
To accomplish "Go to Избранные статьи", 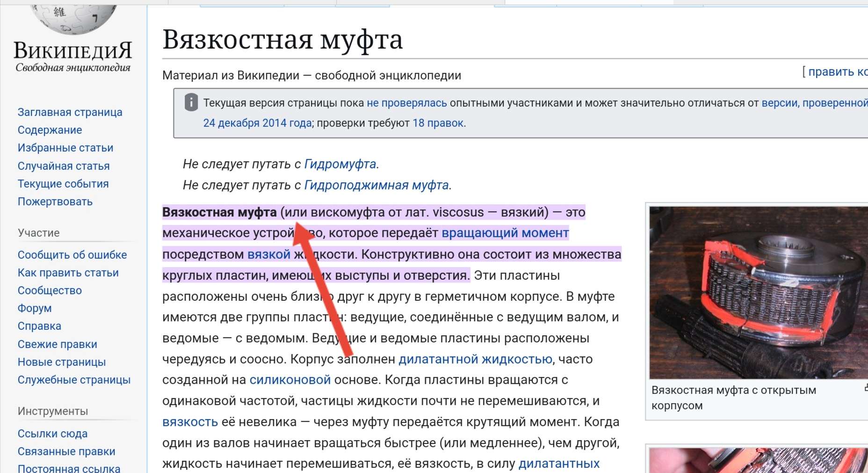I will 65,148.
